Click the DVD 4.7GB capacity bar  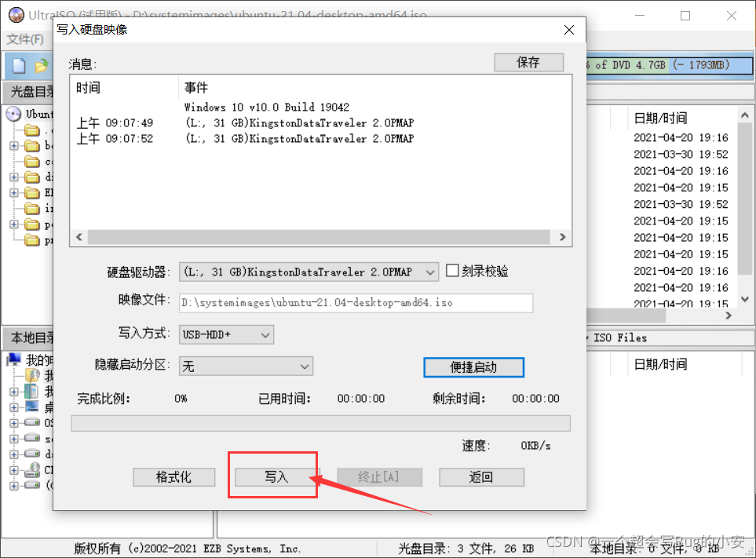[x=670, y=65]
